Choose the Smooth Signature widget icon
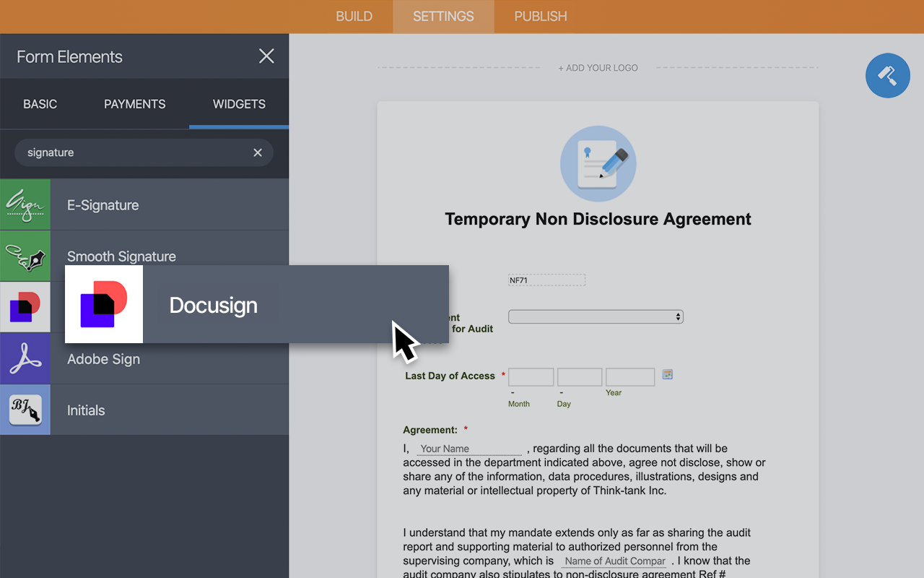Viewport: 924px width, 578px height. click(x=25, y=256)
